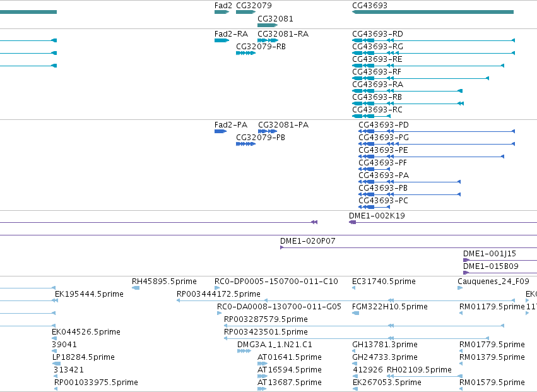Select the GH24733.3prime label
Screen dimensions: 537x392
(x=384, y=358)
